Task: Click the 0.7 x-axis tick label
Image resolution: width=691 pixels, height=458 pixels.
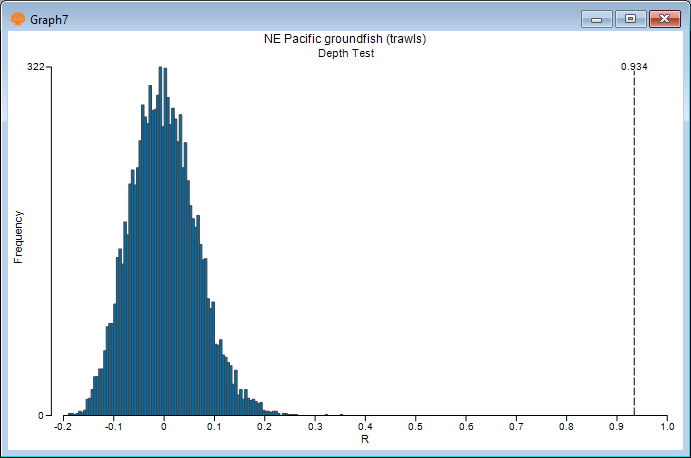Action: tap(517, 428)
